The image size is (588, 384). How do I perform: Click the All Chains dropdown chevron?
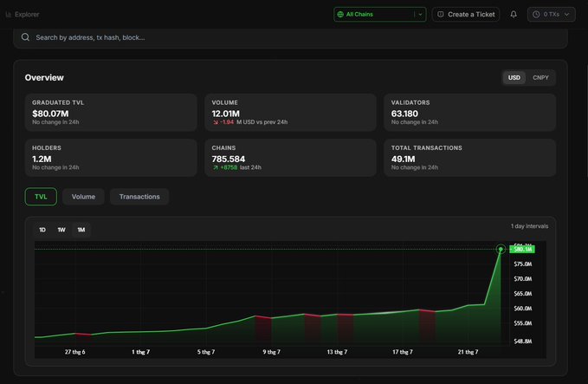click(x=420, y=14)
